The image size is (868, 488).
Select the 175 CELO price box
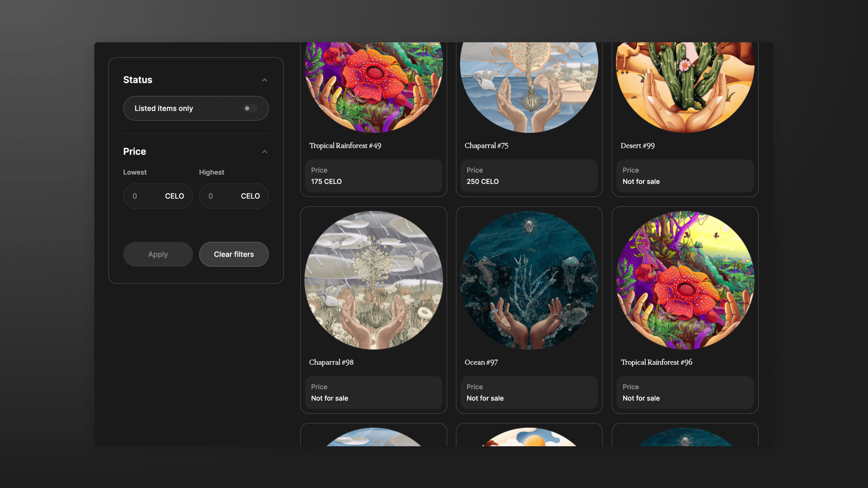tap(373, 176)
